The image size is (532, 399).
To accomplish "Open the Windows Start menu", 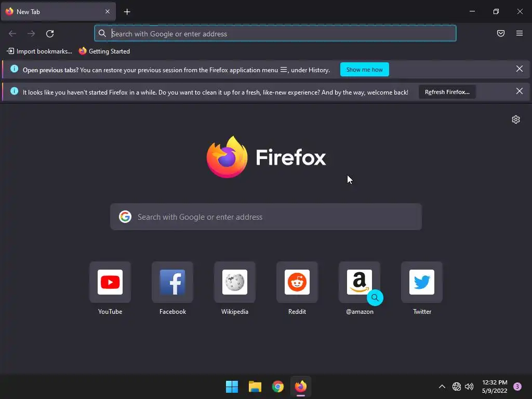I will (232, 387).
